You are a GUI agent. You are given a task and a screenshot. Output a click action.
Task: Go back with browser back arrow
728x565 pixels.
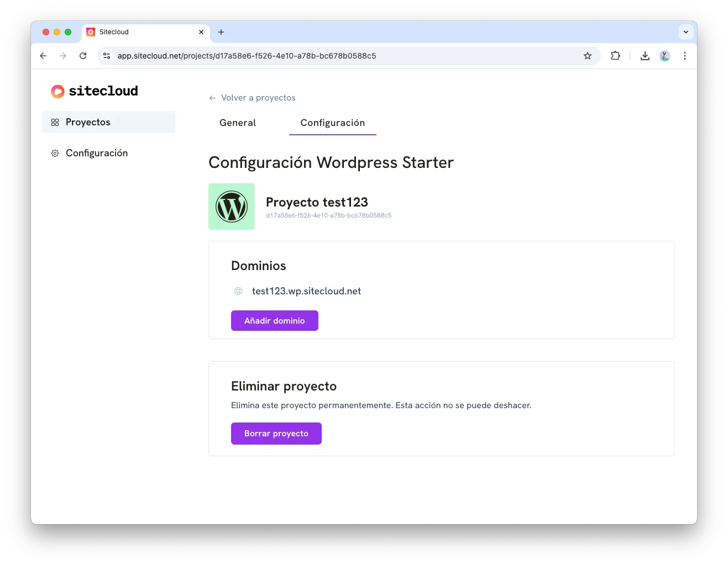[43, 56]
